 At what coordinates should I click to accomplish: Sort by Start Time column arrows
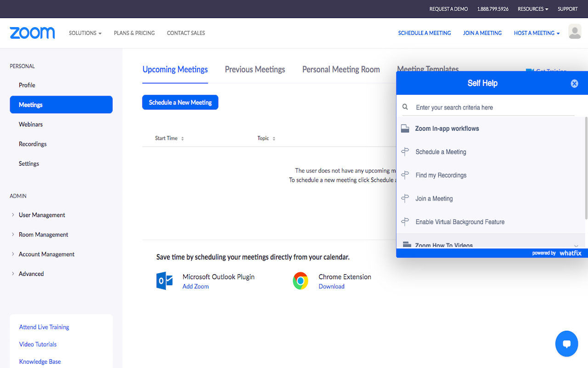[182, 138]
